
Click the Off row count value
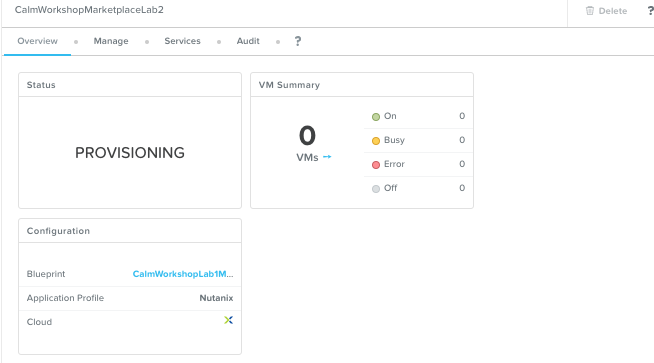pos(462,188)
